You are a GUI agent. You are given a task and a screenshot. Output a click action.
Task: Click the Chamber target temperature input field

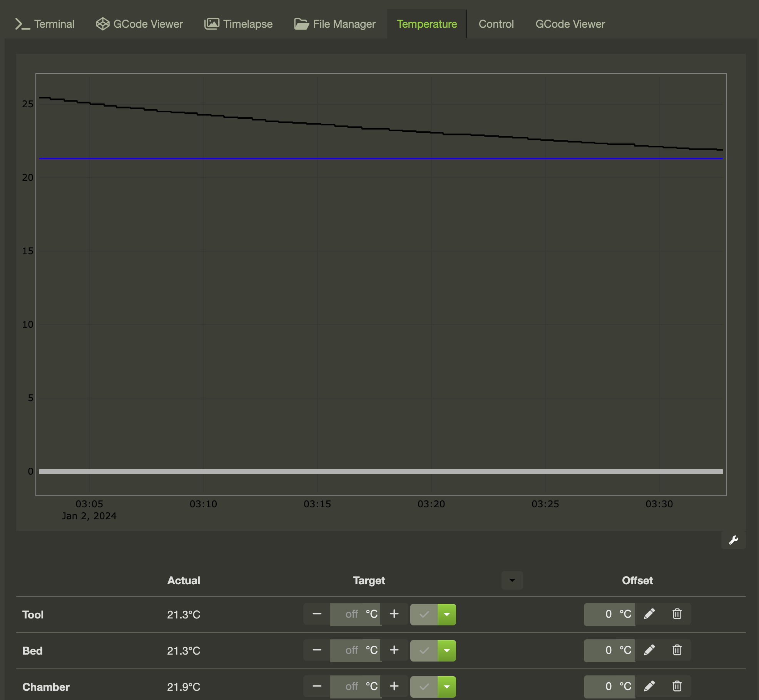[355, 686]
